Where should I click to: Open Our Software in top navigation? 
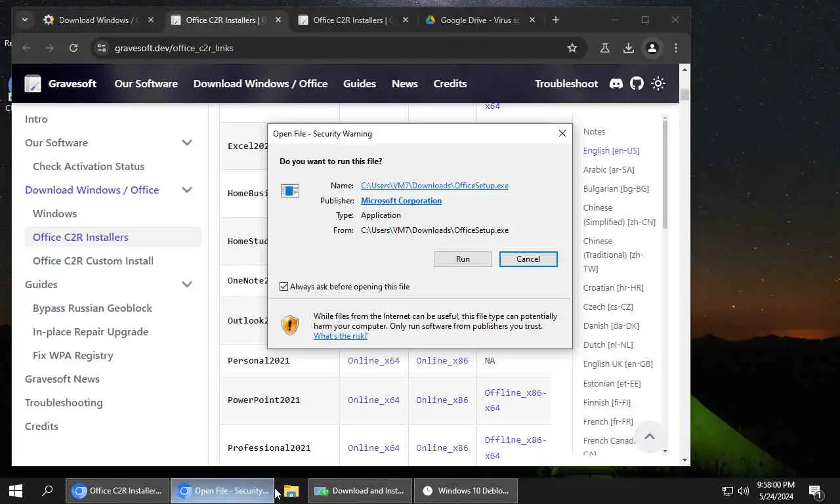[146, 83]
